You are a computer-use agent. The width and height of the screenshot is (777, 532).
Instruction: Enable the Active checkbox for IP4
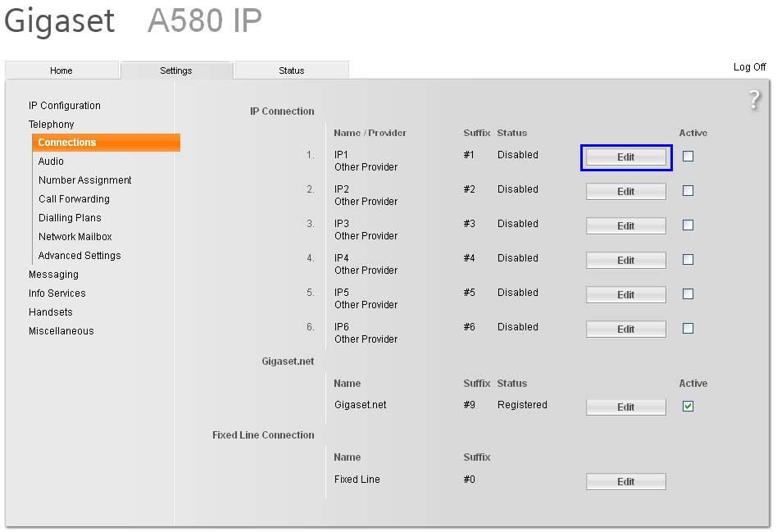coord(688,259)
